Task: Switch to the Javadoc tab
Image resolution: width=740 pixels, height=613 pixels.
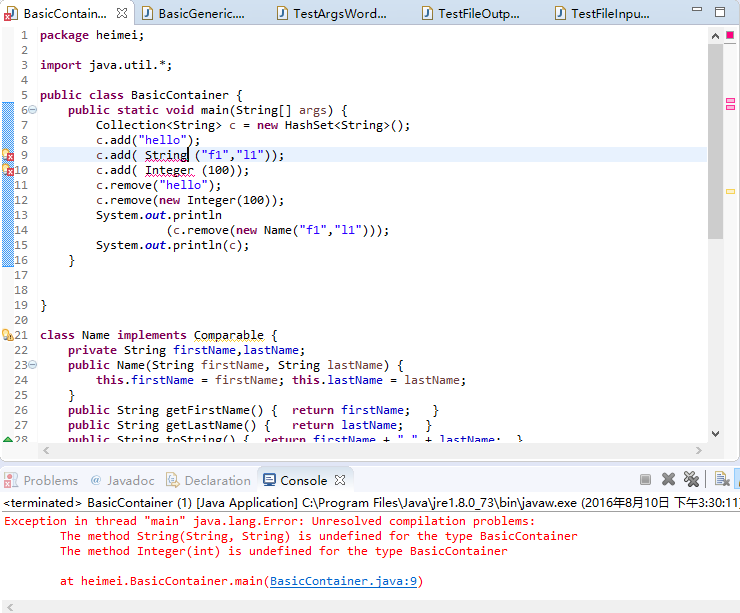Action: pyautogui.click(x=130, y=480)
